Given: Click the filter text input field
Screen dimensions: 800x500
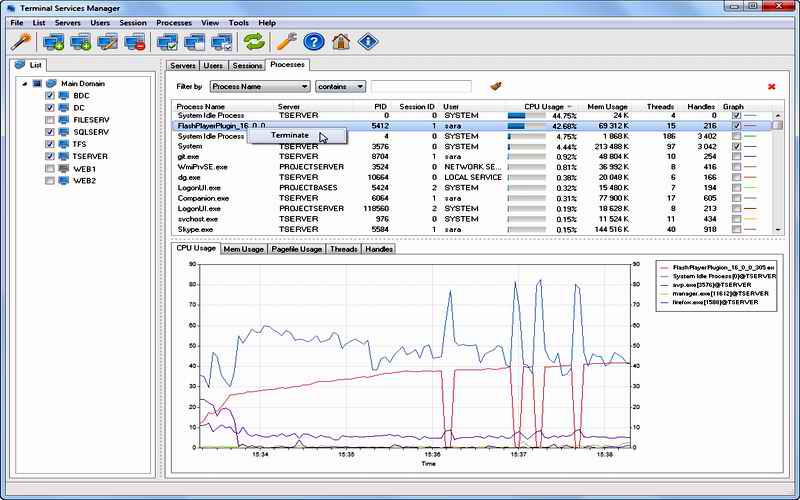Looking at the screenshot, I should 421,87.
